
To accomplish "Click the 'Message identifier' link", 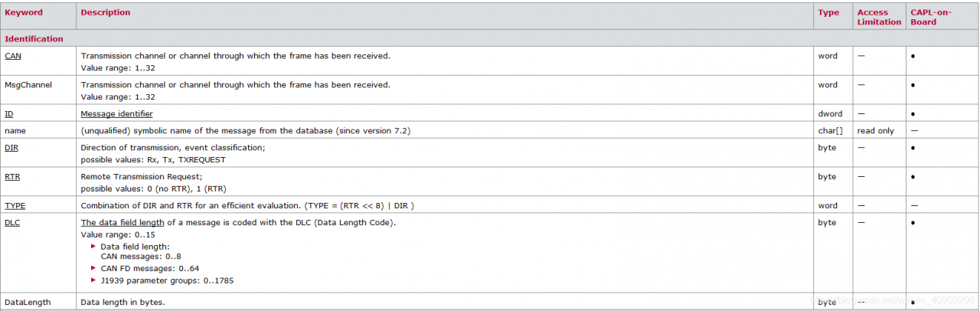I will tap(116, 114).
